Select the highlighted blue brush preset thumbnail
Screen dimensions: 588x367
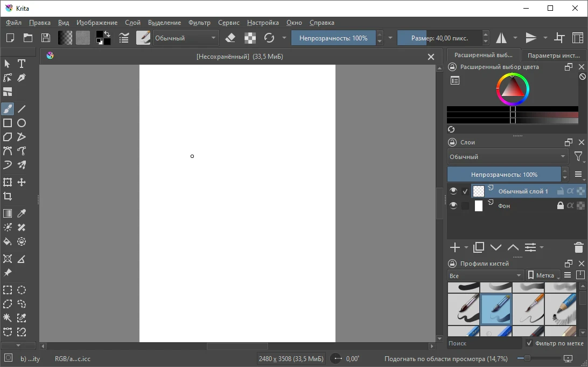[x=496, y=309]
